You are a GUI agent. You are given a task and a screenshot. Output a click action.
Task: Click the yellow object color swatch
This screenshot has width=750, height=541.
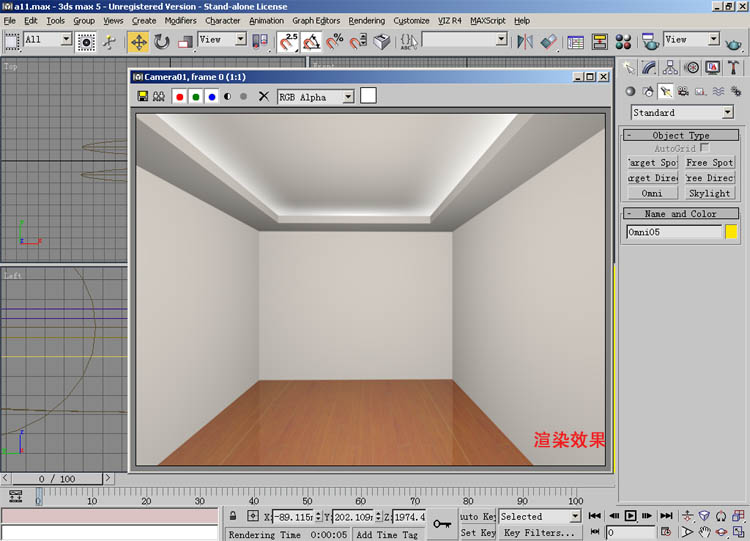731,232
